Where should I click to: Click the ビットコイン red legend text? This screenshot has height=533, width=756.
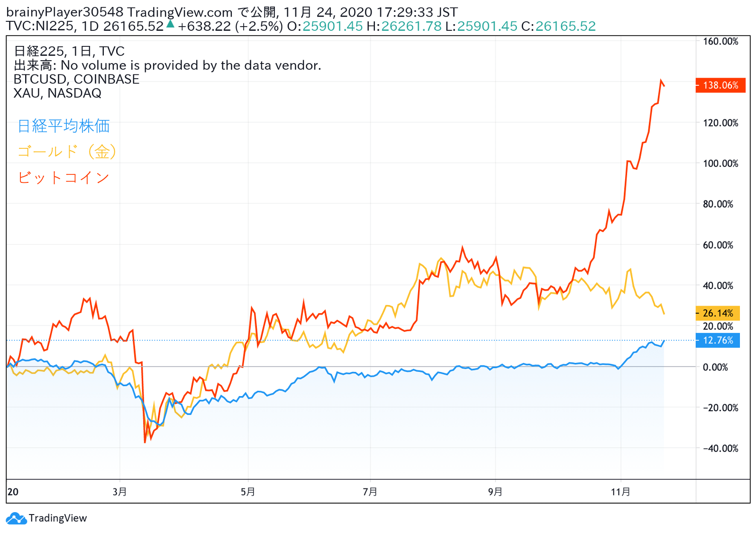[64, 178]
